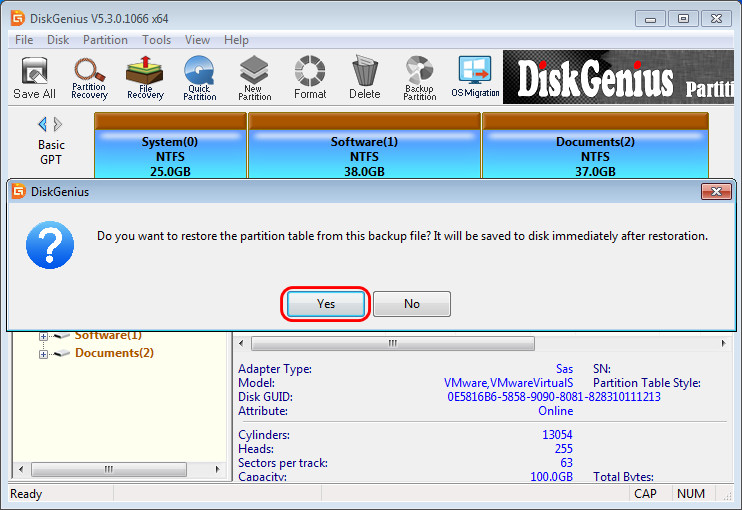Expand the Documents(2) tree node
The width and height of the screenshot is (742, 510).
(x=43, y=354)
